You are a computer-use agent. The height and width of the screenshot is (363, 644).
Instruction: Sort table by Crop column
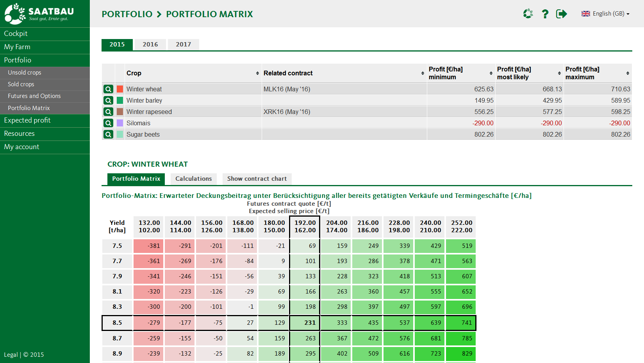pyautogui.click(x=257, y=73)
